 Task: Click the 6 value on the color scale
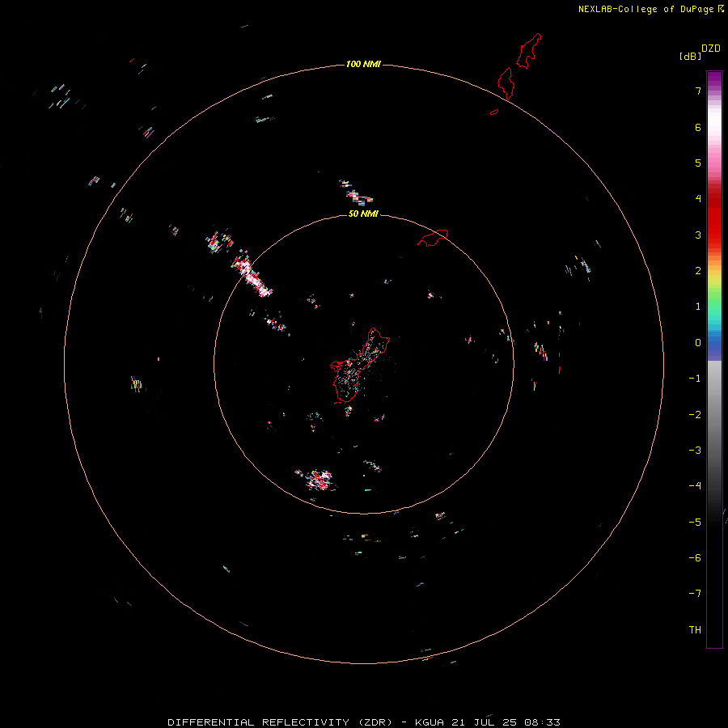[x=697, y=127]
